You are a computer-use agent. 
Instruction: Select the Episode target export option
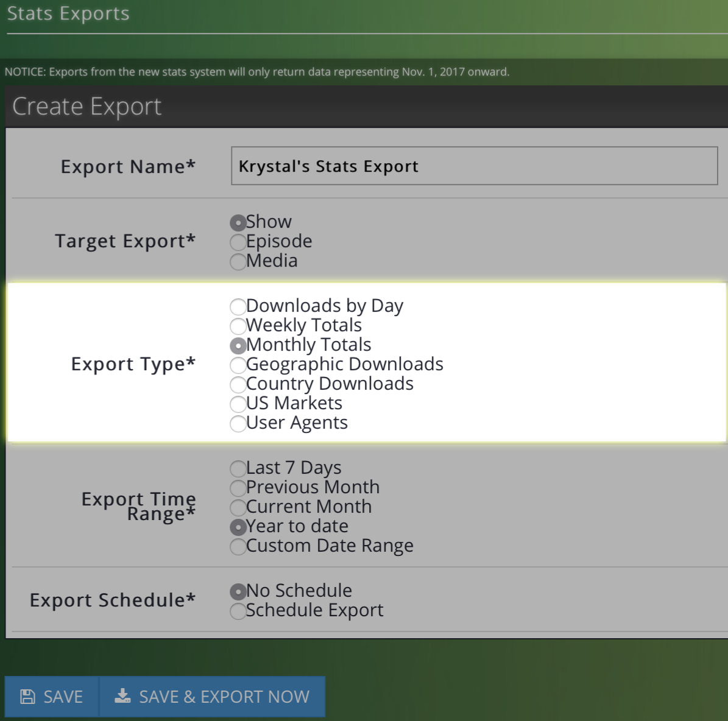(238, 242)
